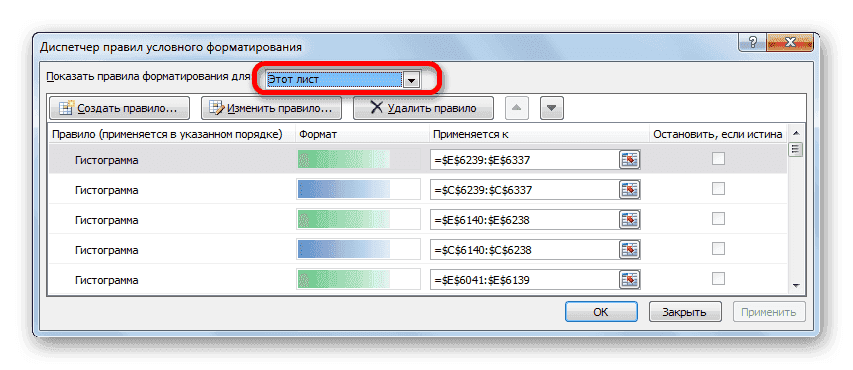
Task: Click the rules list scrollbar thumb
Action: pos(796,150)
